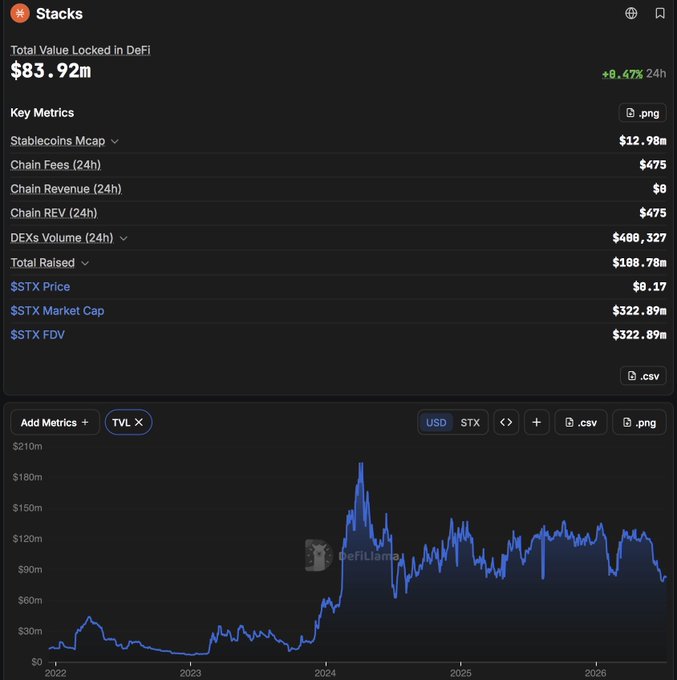Open the $STX FDV link

click(x=37, y=335)
